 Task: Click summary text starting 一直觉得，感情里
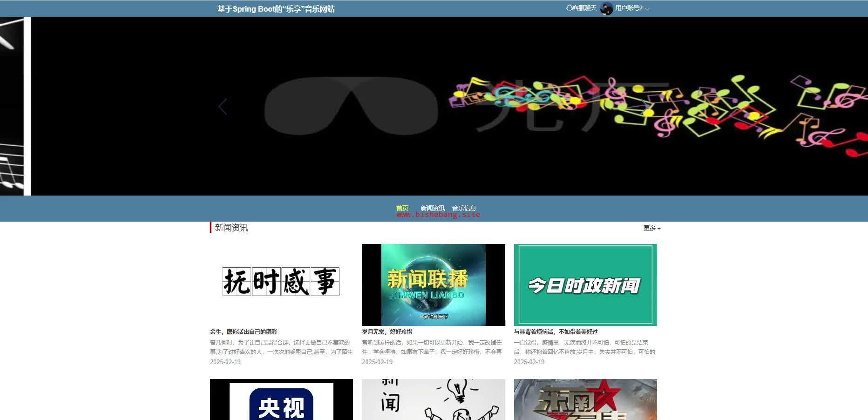click(x=584, y=347)
